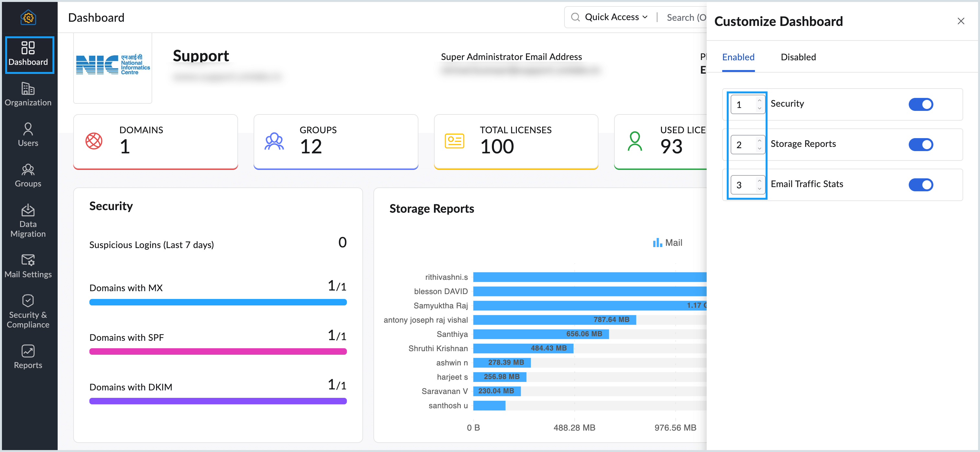Click the Groups people icon card
The width and height of the screenshot is (980, 452).
(x=274, y=141)
